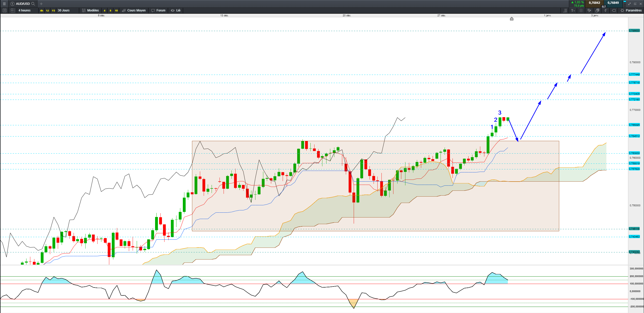644x313 pixels.
Task: Click the 1,03 % daily change readout
Action: click(x=578, y=2)
